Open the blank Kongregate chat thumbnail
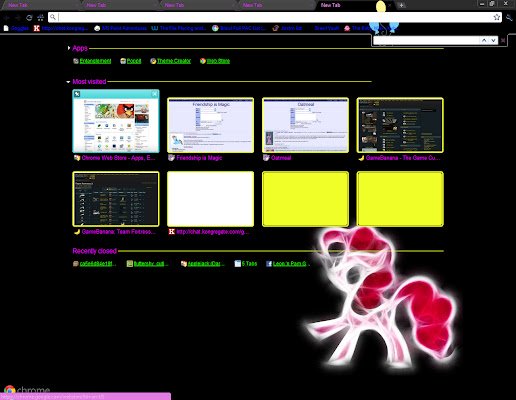 point(210,199)
